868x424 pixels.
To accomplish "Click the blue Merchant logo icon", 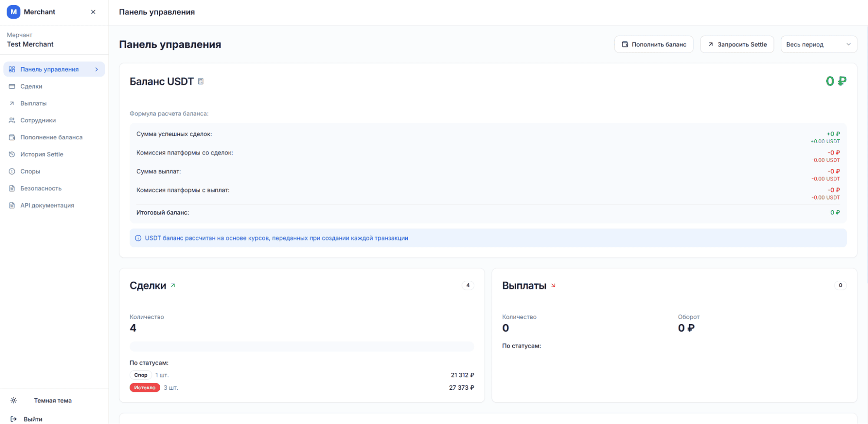I will 13,12.
